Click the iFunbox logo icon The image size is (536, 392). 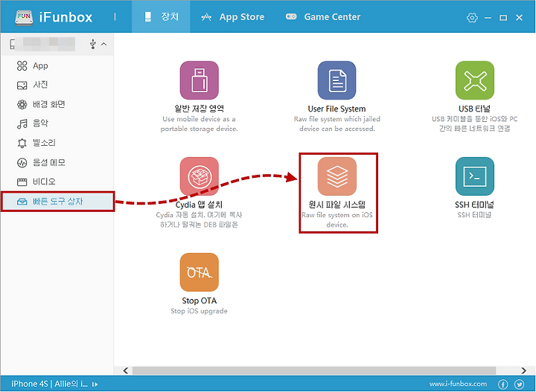point(24,16)
